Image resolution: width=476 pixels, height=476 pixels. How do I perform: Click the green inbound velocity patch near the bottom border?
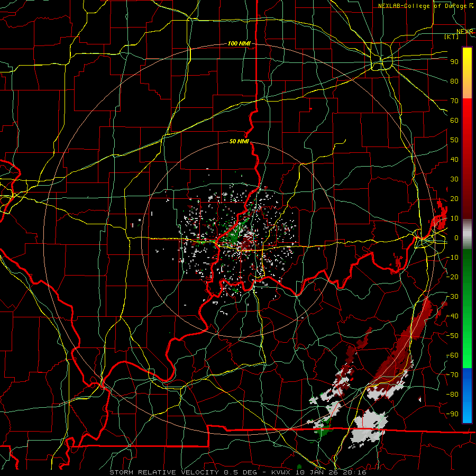point(323,431)
